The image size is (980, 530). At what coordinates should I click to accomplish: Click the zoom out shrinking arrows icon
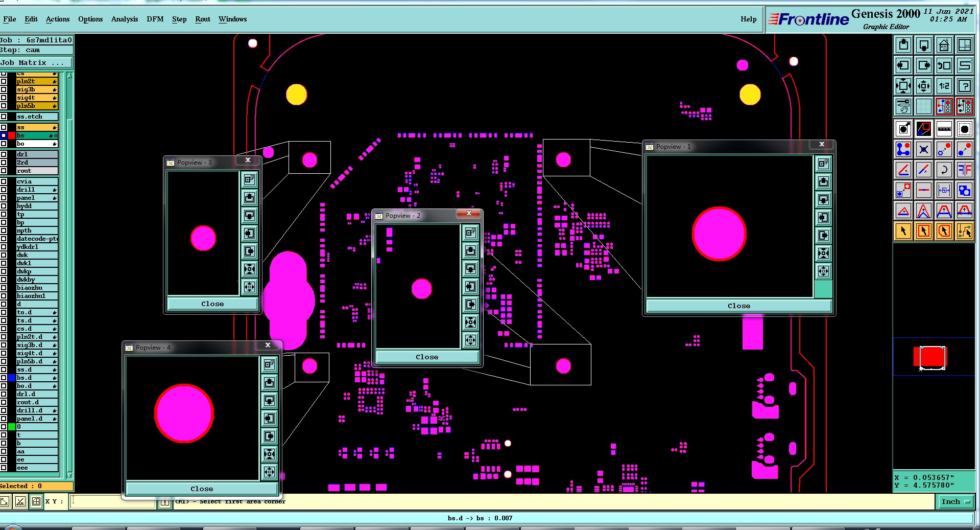pos(924,86)
